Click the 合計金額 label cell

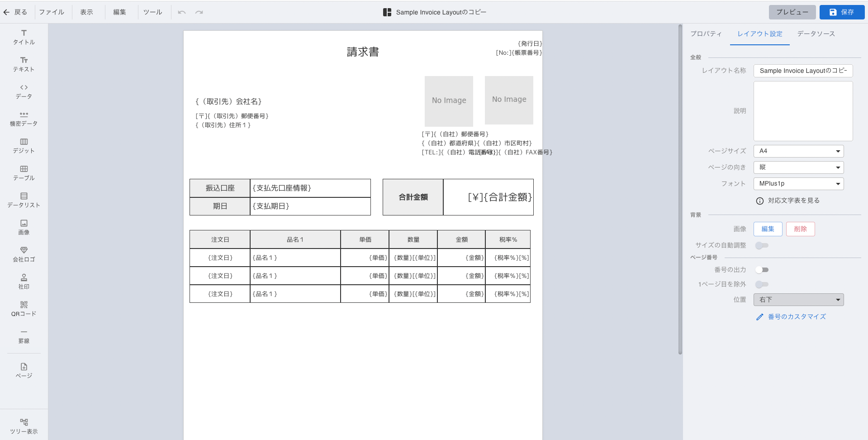[413, 197]
